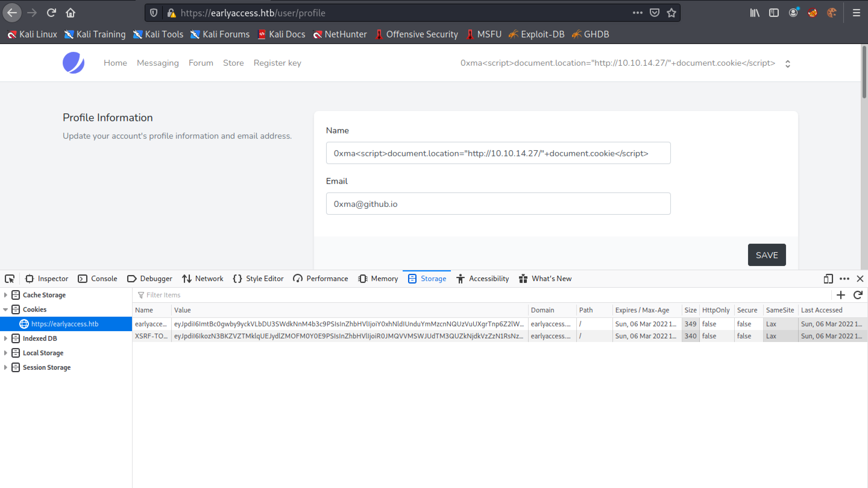Open the Firefox account icon
868x488 pixels.
pyautogui.click(x=794, y=13)
